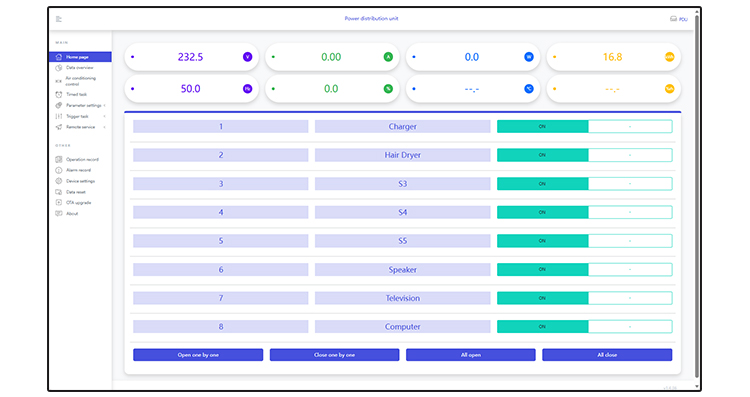Image resolution: width=750 pixels, height=397 pixels.
Task: Open Data overview via its pie chart icon
Action: (x=59, y=68)
